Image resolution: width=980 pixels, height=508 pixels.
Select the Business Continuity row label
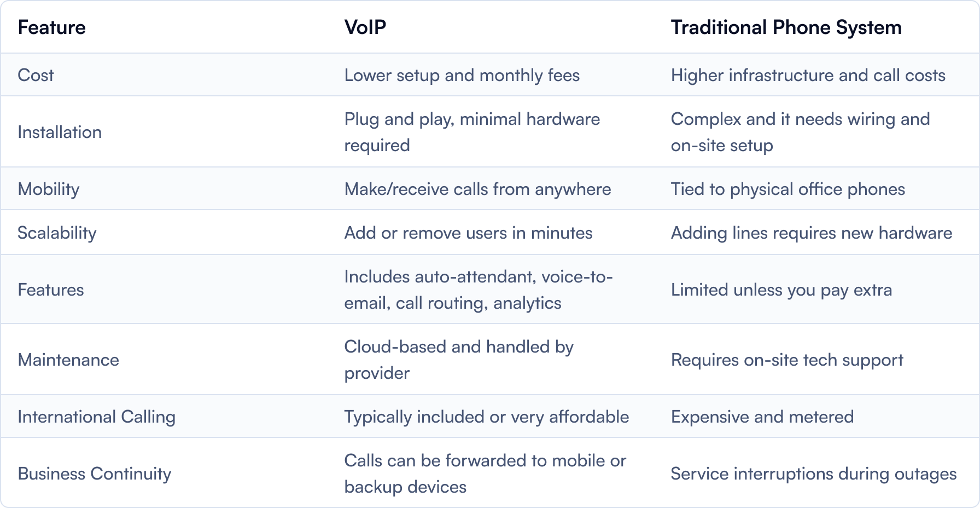pyautogui.click(x=95, y=474)
